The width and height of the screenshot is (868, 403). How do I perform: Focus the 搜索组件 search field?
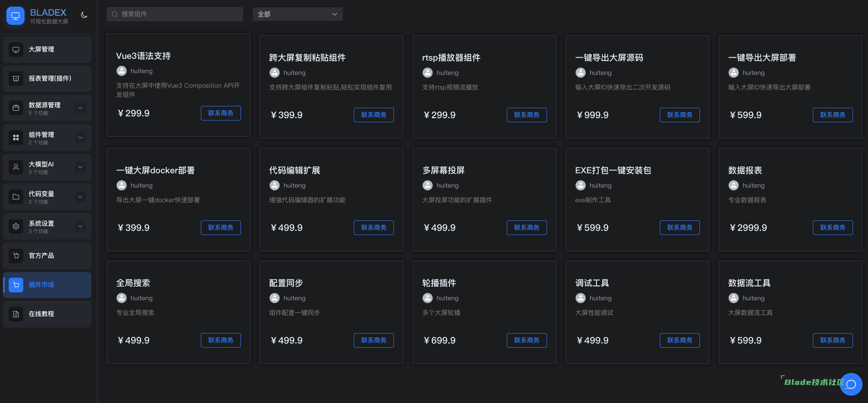[175, 14]
